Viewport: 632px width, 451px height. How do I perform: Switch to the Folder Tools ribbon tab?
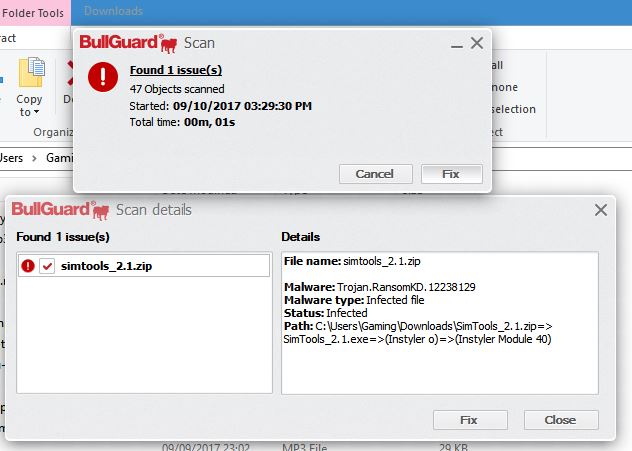33,13
